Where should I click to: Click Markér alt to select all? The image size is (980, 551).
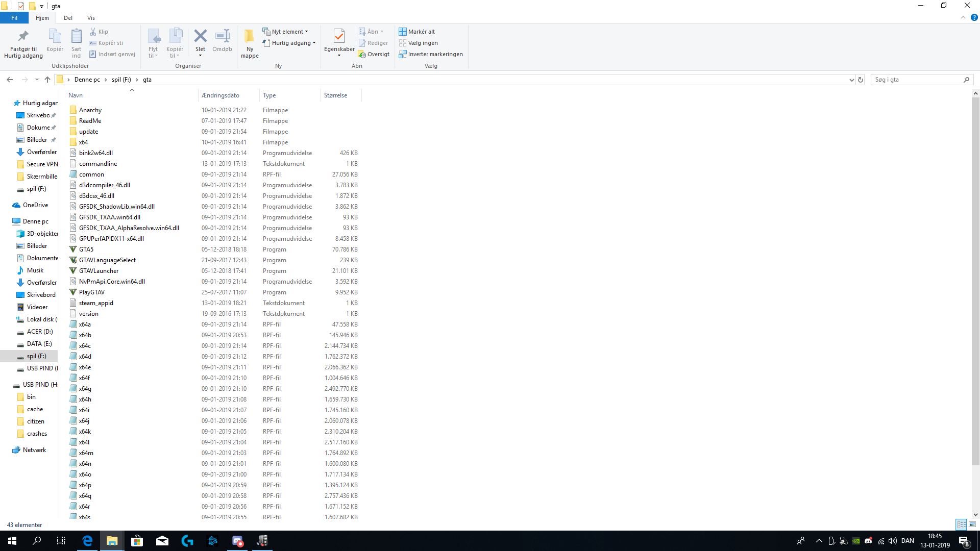point(417,32)
